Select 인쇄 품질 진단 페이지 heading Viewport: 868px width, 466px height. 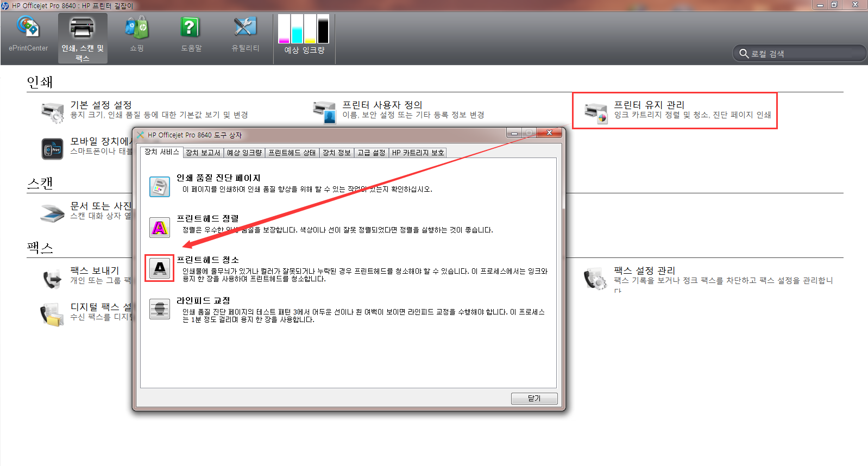pyautogui.click(x=218, y=178)
